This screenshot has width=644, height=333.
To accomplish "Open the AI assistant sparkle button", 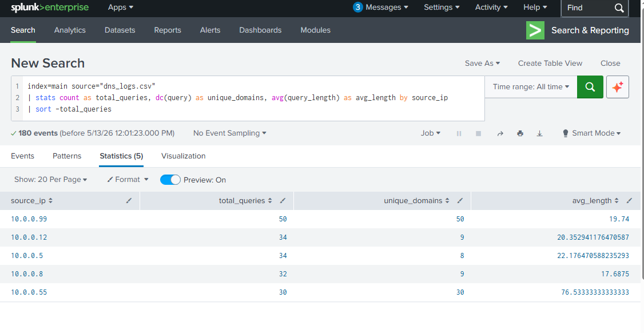I will point(617,87).
